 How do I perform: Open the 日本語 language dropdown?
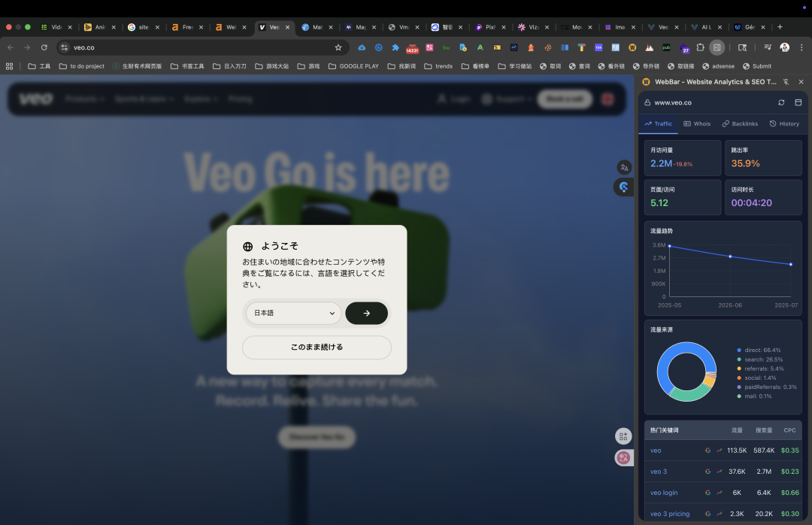click(294, 313)
